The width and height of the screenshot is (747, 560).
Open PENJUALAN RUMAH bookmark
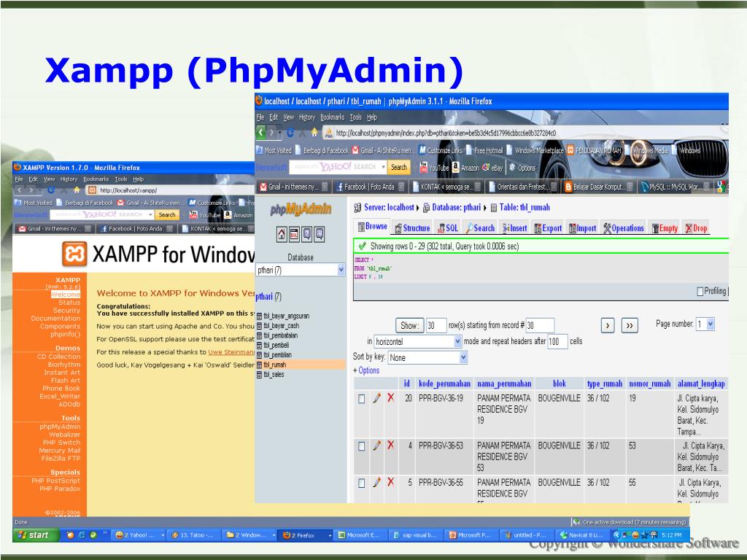coord(594,150)
